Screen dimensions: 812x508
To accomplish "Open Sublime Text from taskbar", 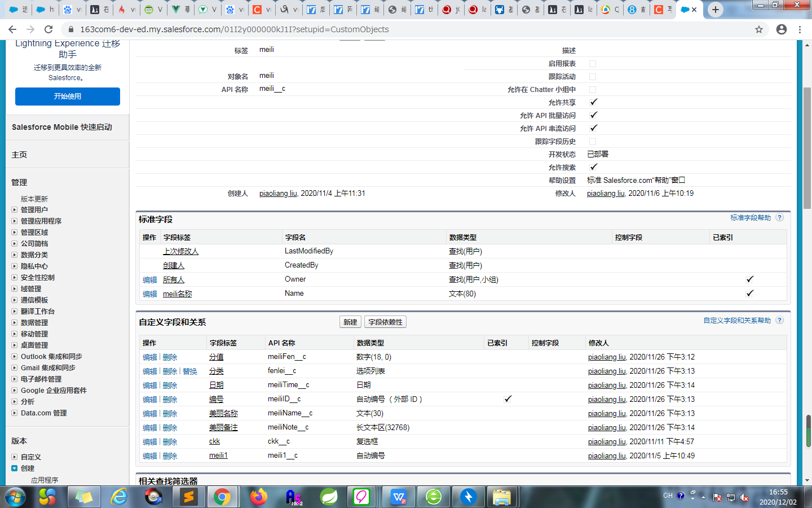I will coord(189,497).
